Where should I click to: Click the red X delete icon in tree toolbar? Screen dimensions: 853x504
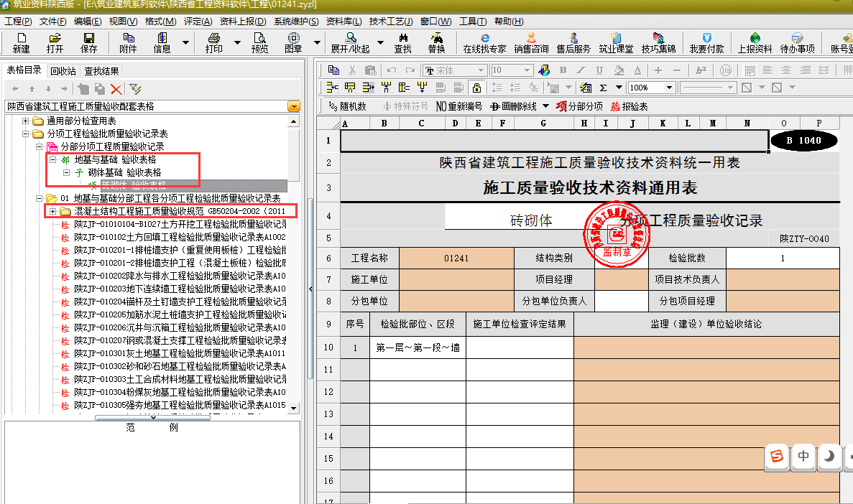pos(116,88)
